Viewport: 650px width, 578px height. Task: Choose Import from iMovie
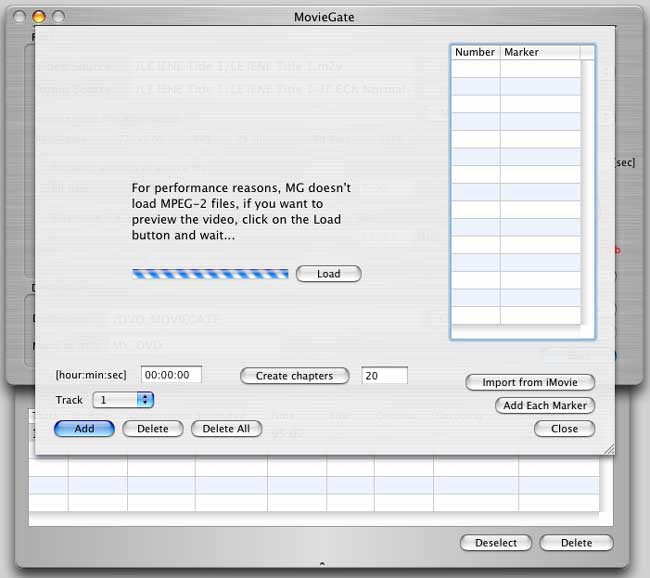[530, 382]
